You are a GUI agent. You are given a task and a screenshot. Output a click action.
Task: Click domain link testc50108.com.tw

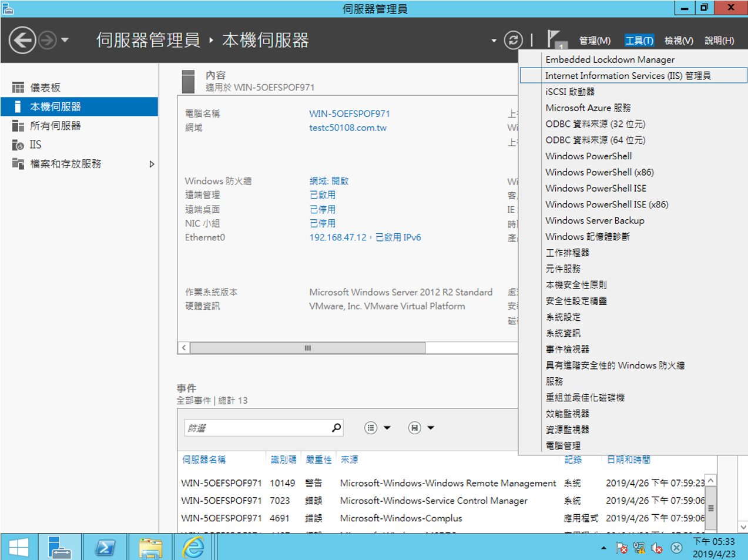[348, 128]
